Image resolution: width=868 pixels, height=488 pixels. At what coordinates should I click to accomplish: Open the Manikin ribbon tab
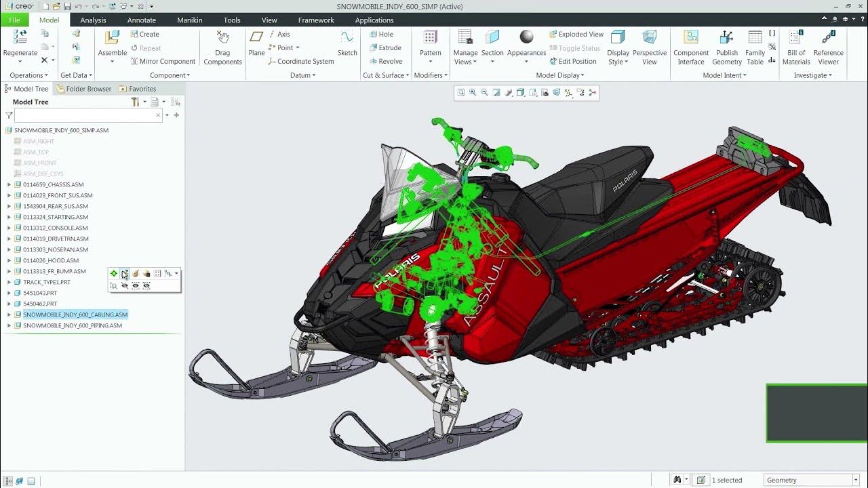tap(190, 20)
